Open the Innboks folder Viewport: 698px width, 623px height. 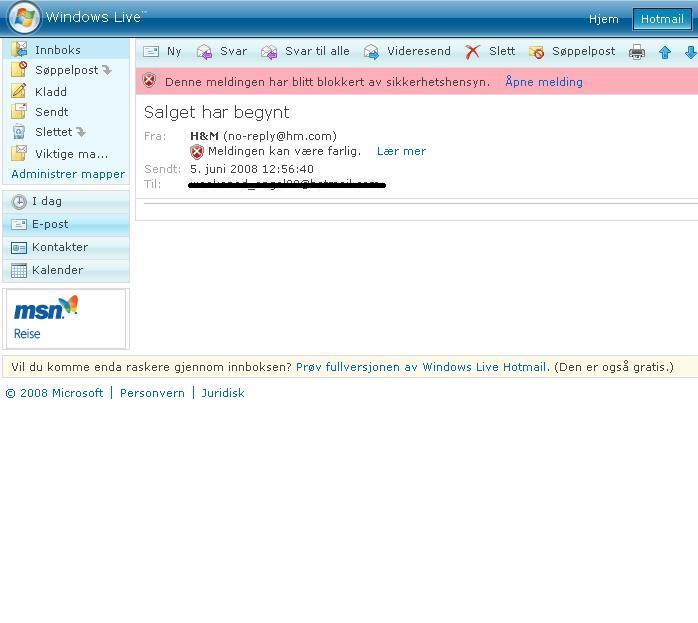click(x=58, y=50)
